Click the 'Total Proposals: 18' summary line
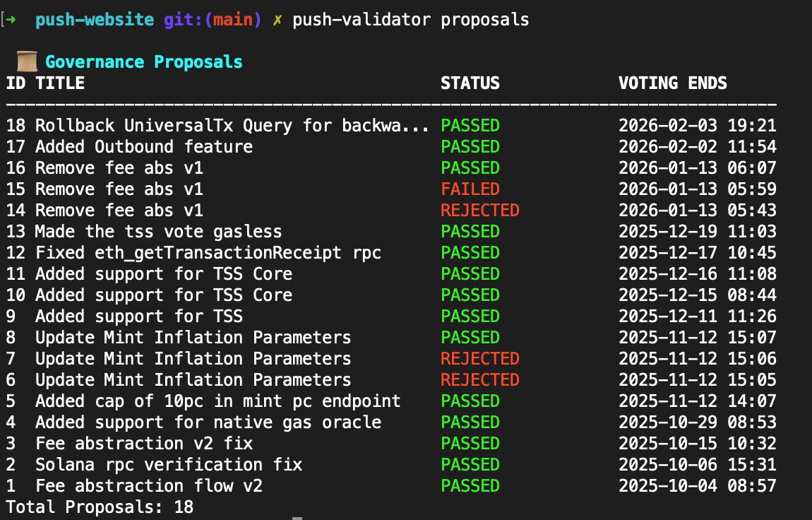Viewport: 812px width, 520px height. click(x=100, y=507)
